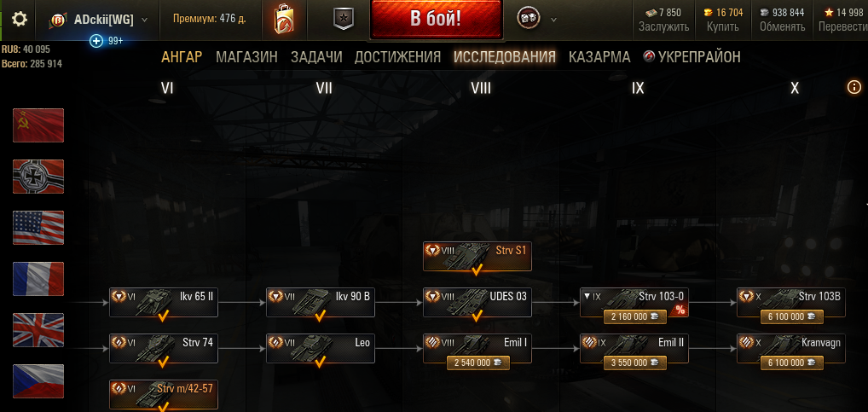Click Купить under gold balance
Viewport: 868px width, 412px height.
(x=722, y=26)
